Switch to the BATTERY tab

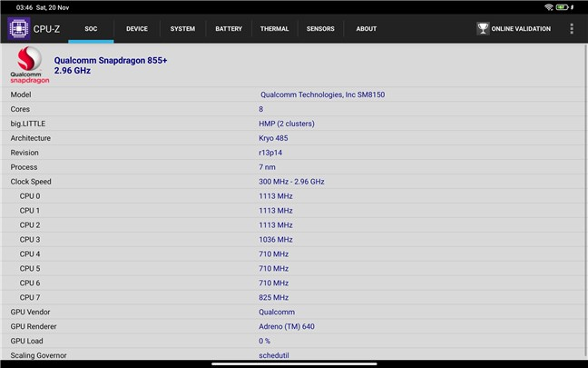click(229, 28)
